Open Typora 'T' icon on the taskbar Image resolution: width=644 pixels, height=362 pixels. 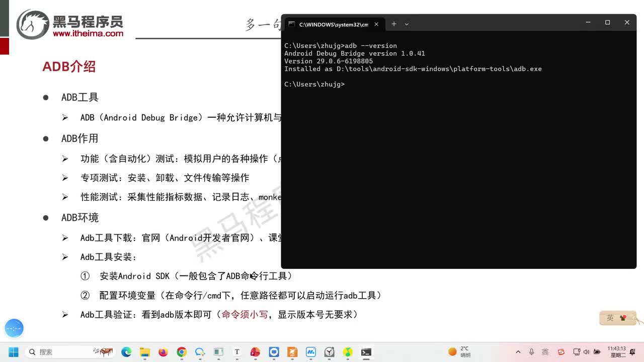(237, 352)
